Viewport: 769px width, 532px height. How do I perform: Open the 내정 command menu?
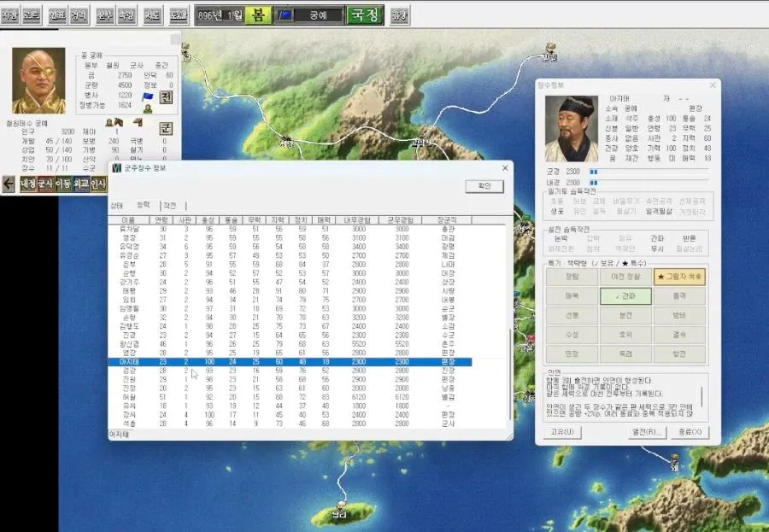pos(28,184)
